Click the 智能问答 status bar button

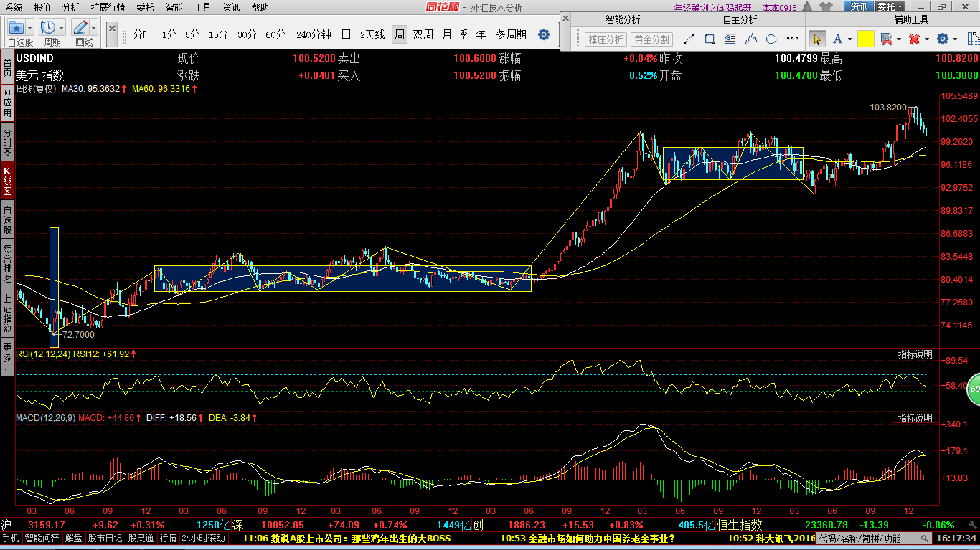[x=43, y=538]
